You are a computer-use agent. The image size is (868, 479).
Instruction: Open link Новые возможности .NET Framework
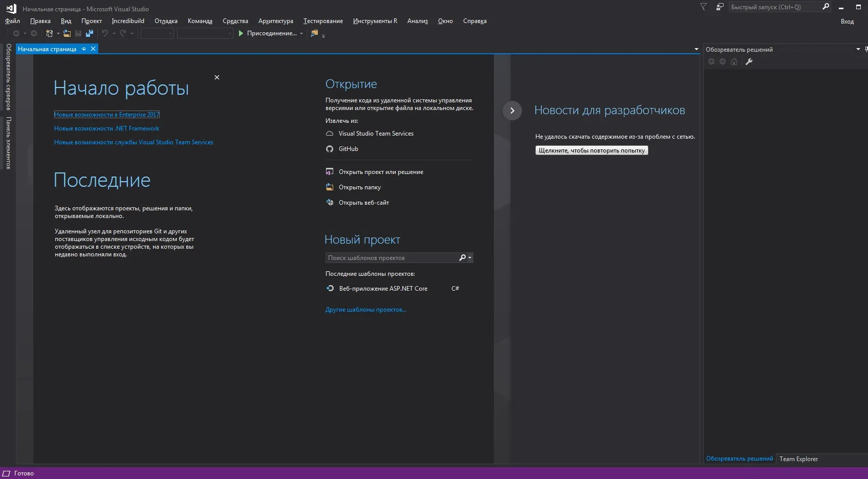(106, 128)
